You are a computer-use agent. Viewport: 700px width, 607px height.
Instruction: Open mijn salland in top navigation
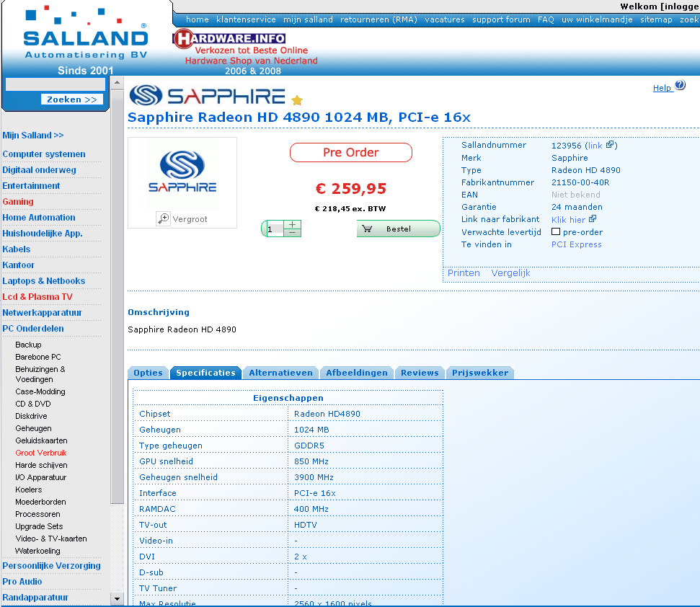(x=308, y=19)
